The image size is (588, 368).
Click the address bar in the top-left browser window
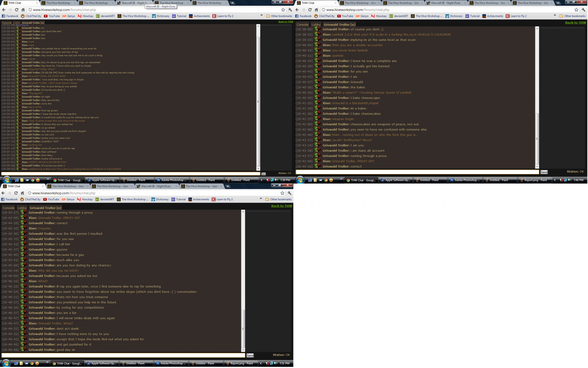(155, 10)
